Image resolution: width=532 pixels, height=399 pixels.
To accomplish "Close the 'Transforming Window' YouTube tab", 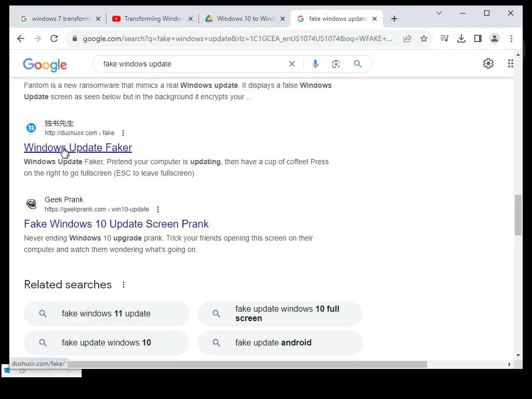I will 191,19.
